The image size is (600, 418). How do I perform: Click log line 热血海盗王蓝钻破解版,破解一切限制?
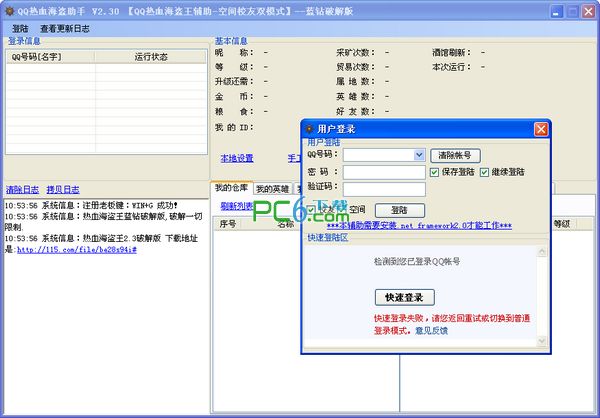pyautogui.click(x=103, y=222)
